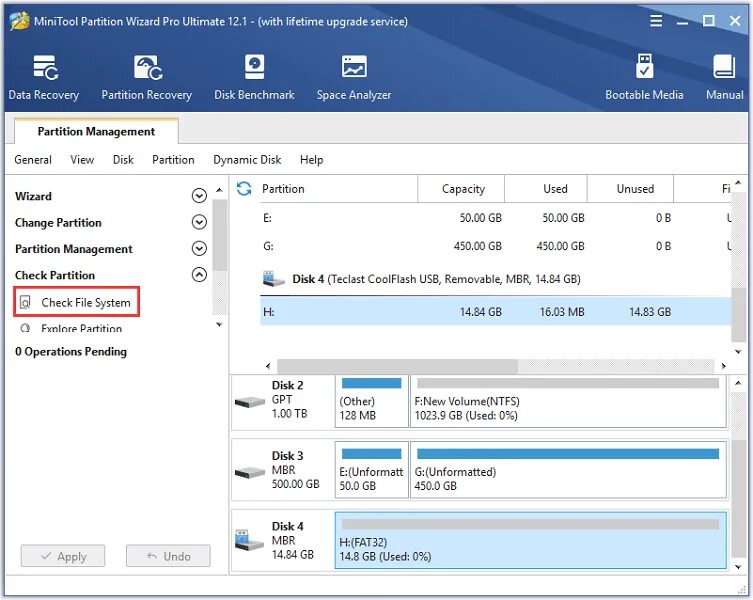Screen dimensions: 753x600
Task: Open the Disk menu
Action: tap(123, 160)
